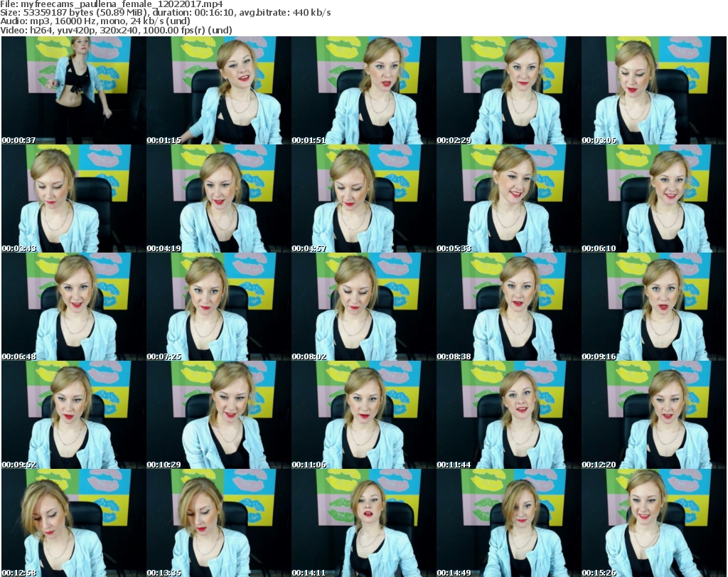
Task: Click the Size and duration info line
Action: [165, 13]
